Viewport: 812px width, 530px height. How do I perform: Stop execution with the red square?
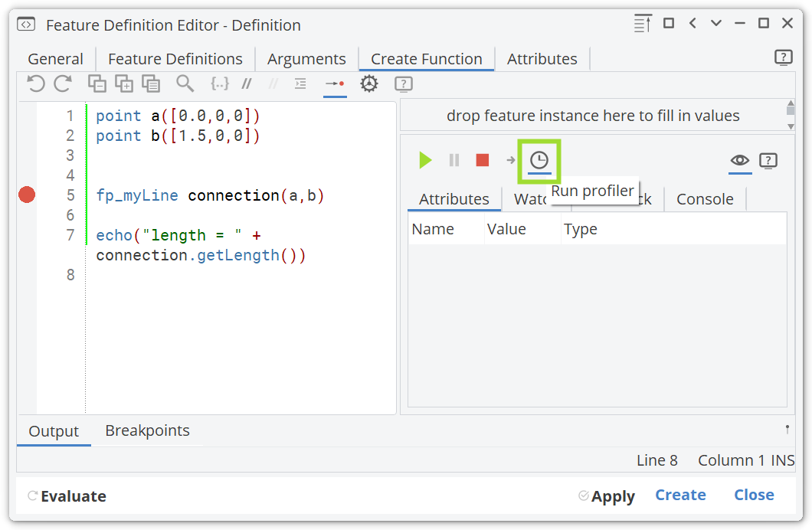point(482,160)
